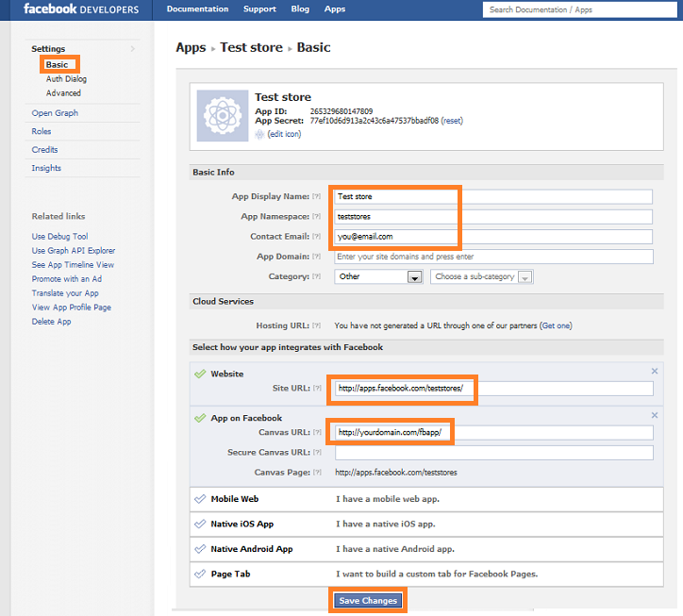
Task: Go to the Blog menu item
Action: 300,9
